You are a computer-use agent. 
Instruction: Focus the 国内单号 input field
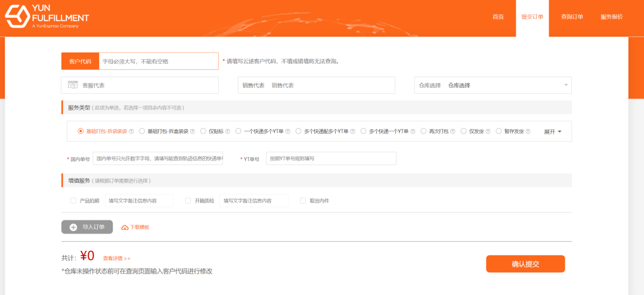click(158, 158)
